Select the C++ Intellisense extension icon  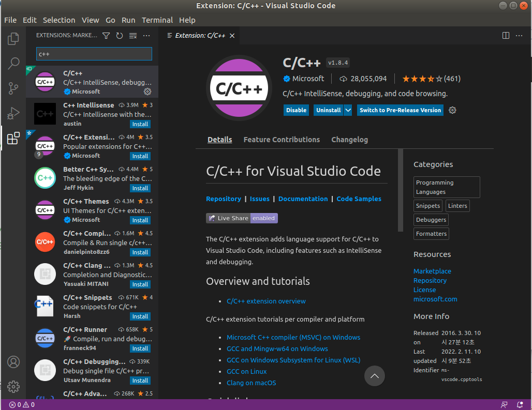[45, 114]
